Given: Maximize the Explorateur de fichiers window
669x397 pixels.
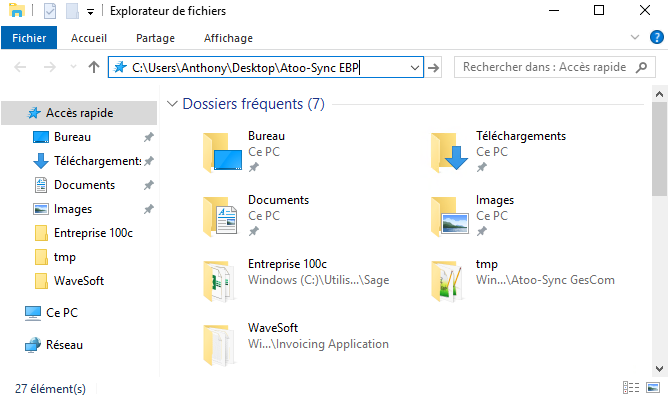Looking at the screenshot, I should (599, 10).
